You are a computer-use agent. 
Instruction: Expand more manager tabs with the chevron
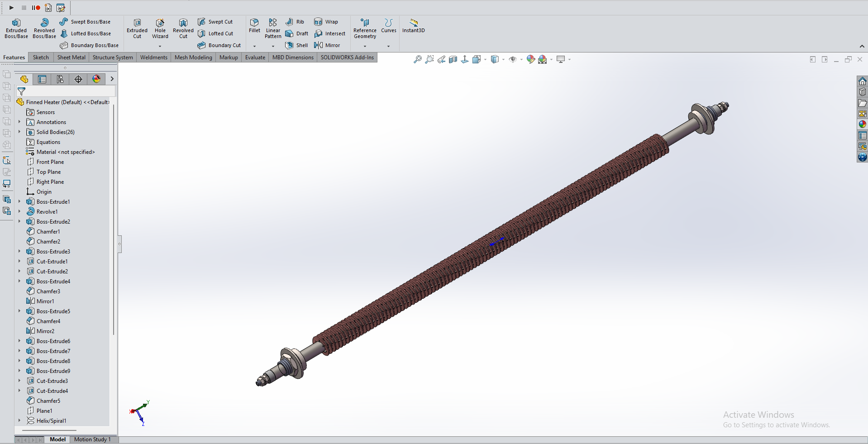tap(112, 79)
